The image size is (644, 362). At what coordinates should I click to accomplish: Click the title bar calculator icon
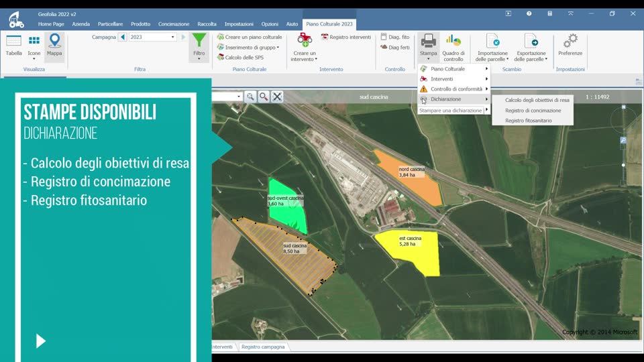tap(549, 13)
